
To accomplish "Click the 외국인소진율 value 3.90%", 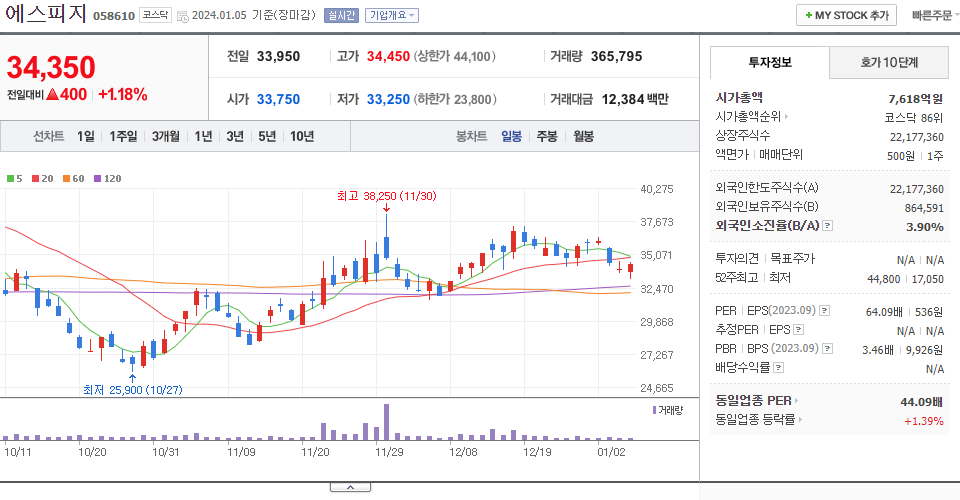I will tap(924, 227).
